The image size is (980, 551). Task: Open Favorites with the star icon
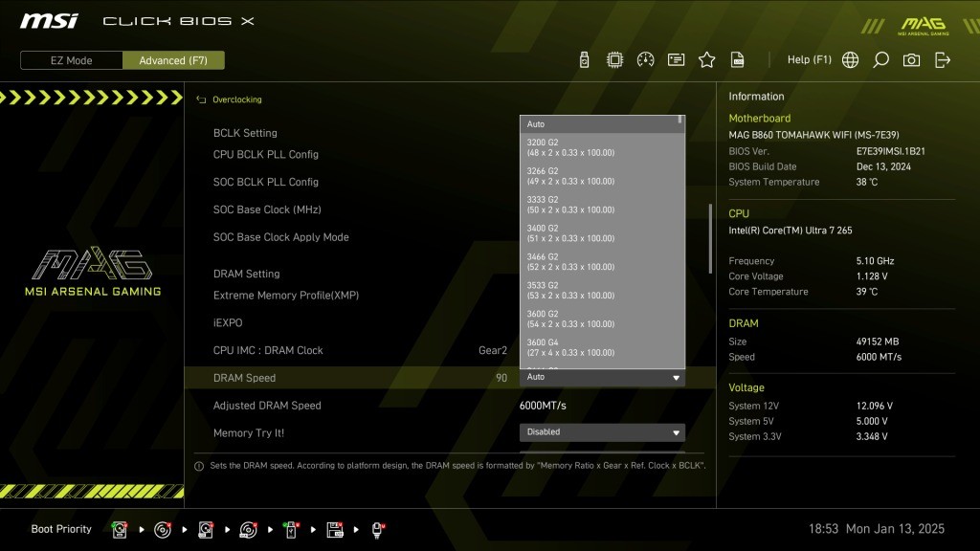tap(706, 60)
